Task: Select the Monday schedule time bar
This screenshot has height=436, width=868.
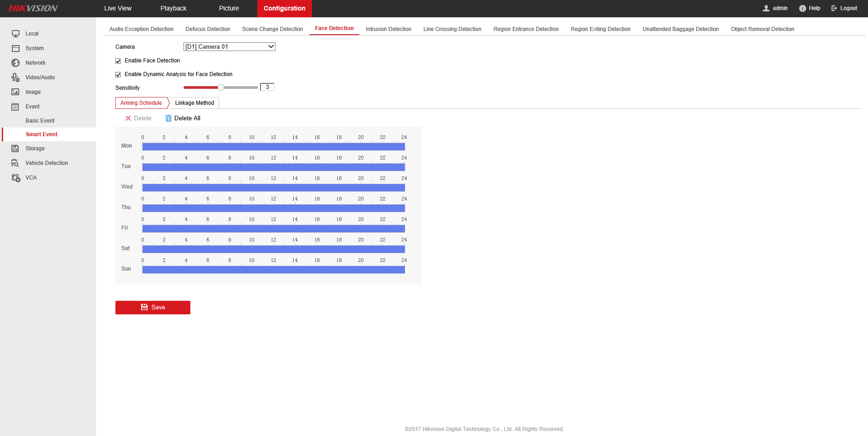Action: [x=273, y=147]
